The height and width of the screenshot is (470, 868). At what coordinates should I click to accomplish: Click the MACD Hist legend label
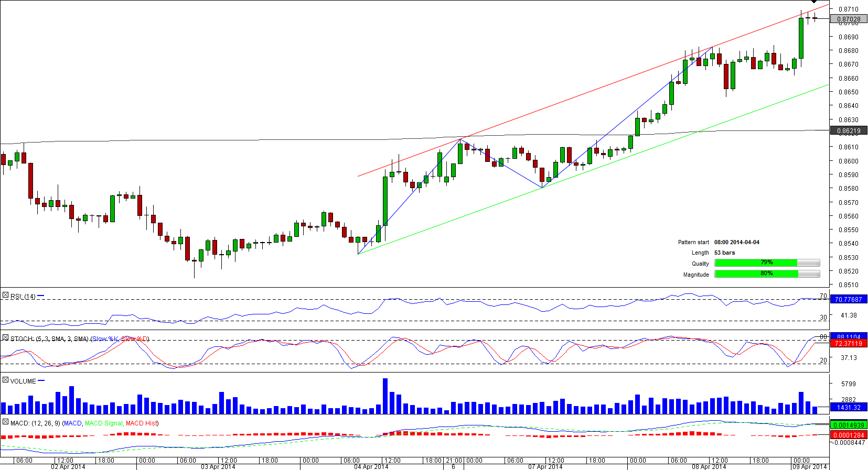[141, 423]
